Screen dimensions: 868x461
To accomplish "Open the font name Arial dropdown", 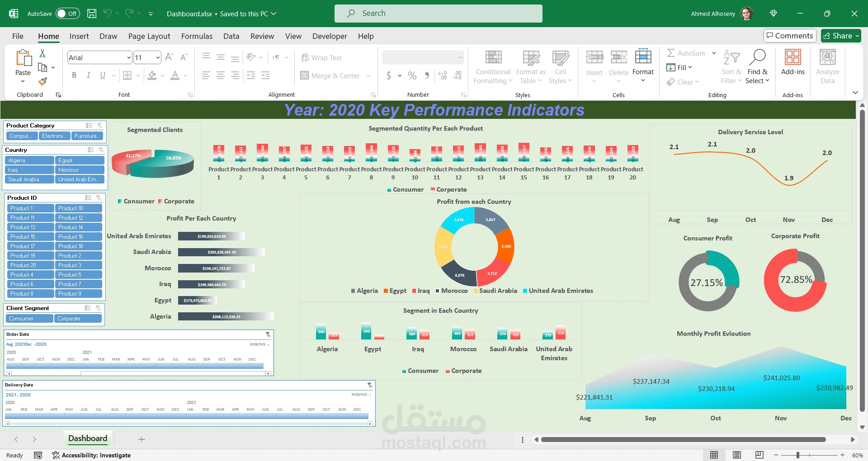I will pos(129,57).
